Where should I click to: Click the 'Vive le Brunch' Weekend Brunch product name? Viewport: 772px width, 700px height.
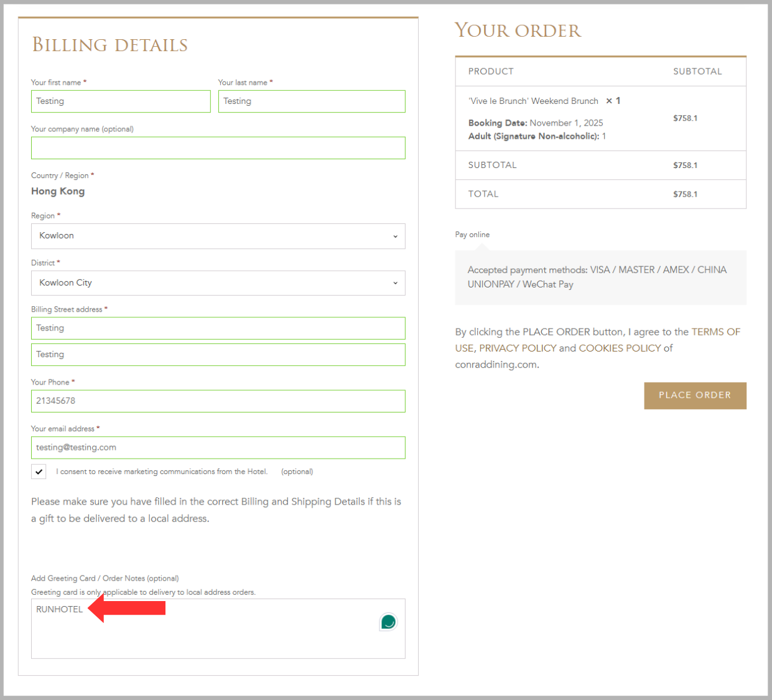point(533,101)
